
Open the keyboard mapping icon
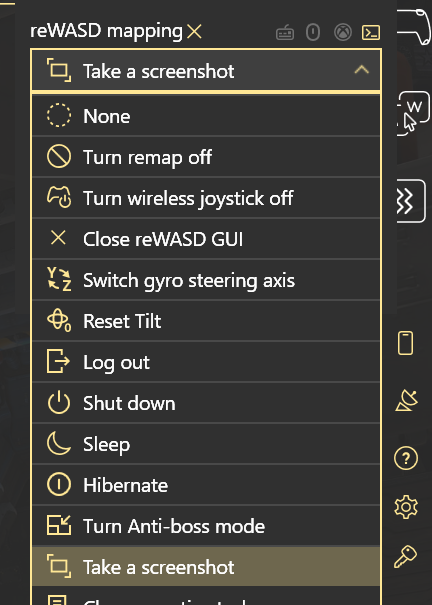pos(285,33)
